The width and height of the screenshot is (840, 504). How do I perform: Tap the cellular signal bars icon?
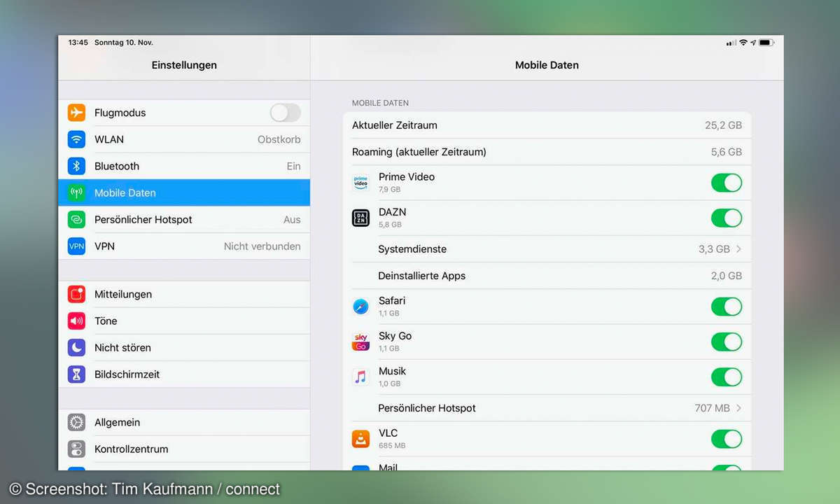pos(731,43)
